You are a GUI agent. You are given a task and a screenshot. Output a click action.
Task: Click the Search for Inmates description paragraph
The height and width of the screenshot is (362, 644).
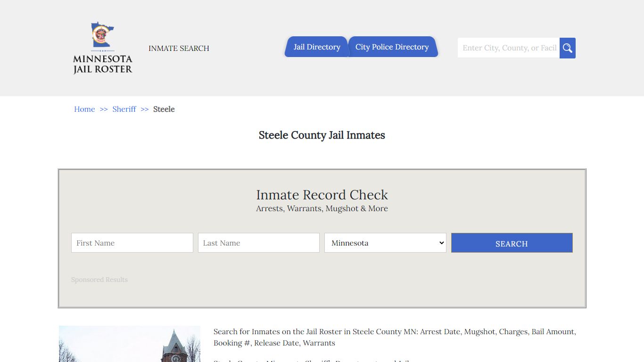pyautogui.click(x=395, y=337)
